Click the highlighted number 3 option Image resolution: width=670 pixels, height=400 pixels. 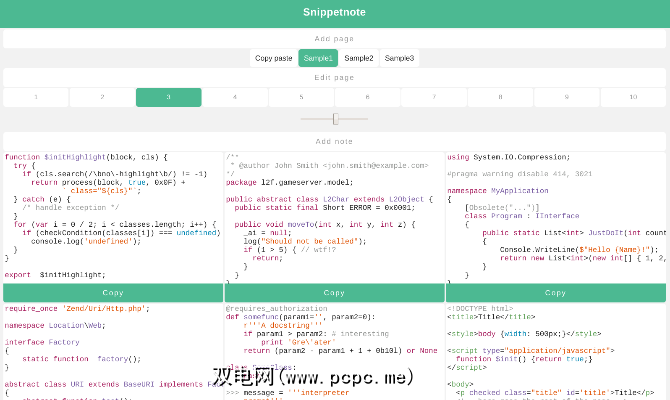point(168,97)
